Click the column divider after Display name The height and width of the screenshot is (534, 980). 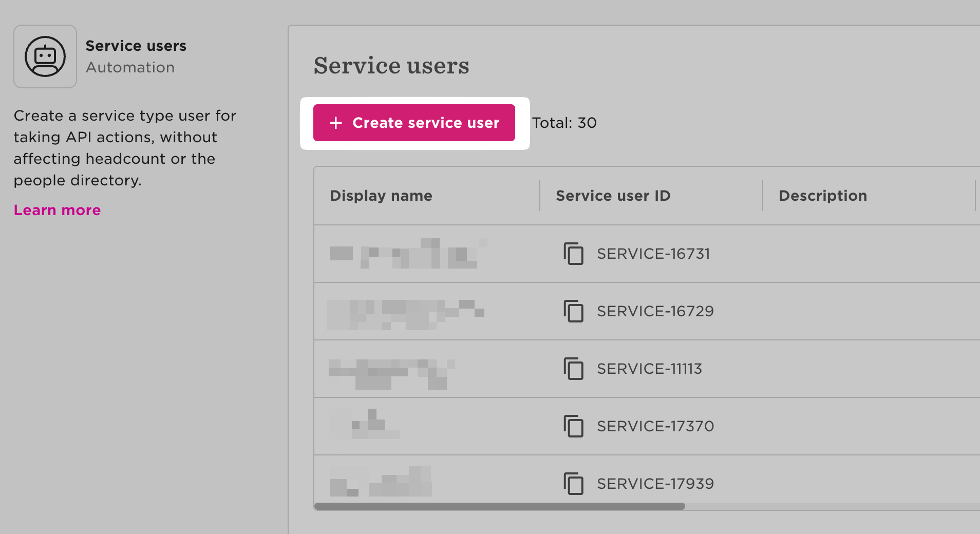pyautogui.click(x=540, y=196)
